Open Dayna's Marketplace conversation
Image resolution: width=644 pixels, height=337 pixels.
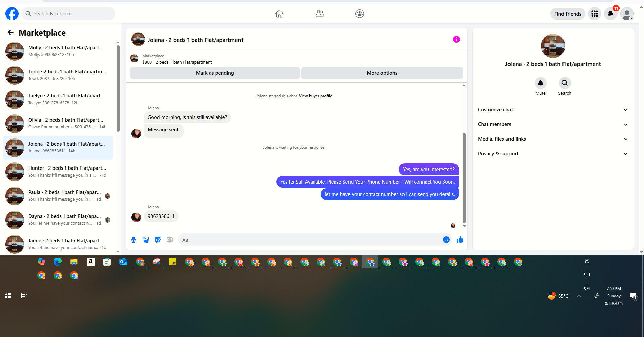click(58, 220)
